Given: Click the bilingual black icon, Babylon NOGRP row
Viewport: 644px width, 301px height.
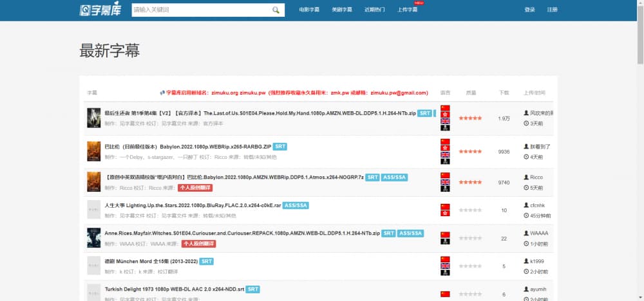Looking at the screenshot, I should pos(445,188).
